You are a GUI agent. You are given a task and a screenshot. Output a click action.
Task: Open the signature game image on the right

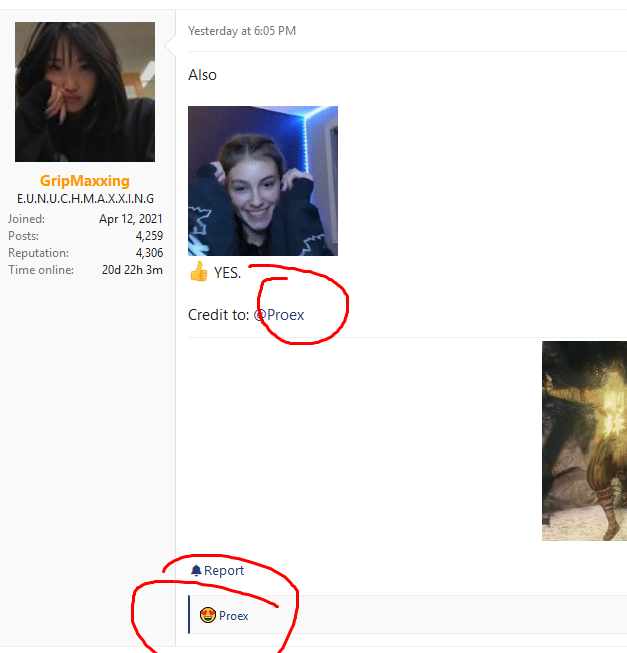click(x=585, y=441)
